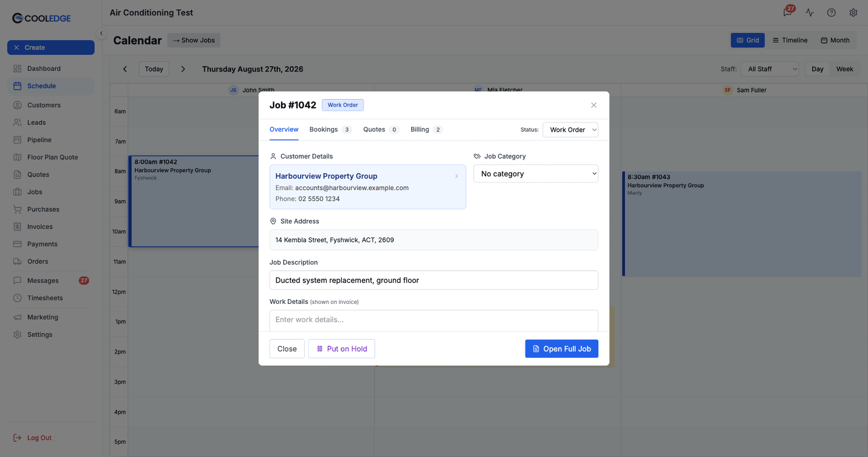Open the help question mark icon
Viewport: 868px width, 457px height.
[831, 12]
